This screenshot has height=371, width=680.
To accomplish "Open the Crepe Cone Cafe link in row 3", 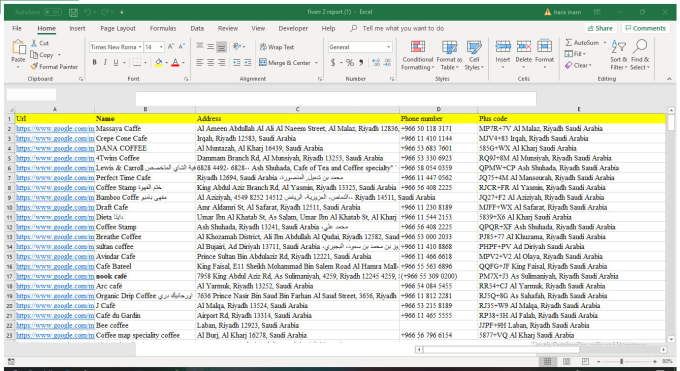I will pos(55,138).
